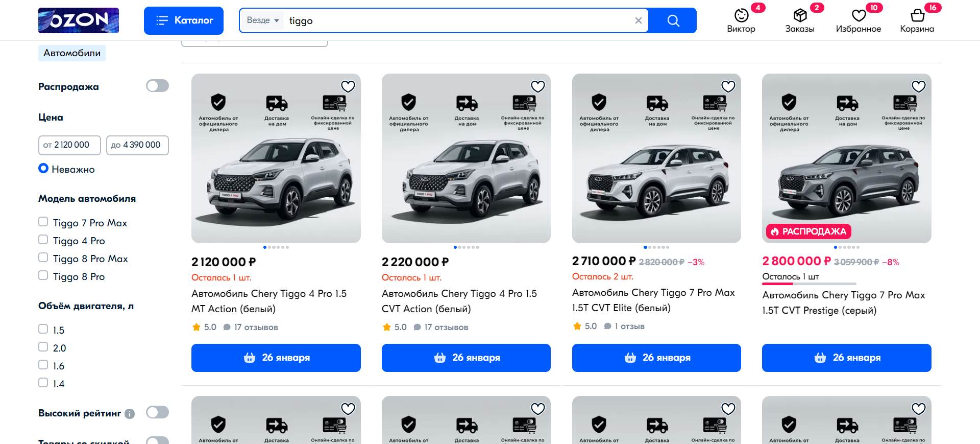Open the Корзина cart icon
Screen dimensions: 980x444
tap(917, 20)
